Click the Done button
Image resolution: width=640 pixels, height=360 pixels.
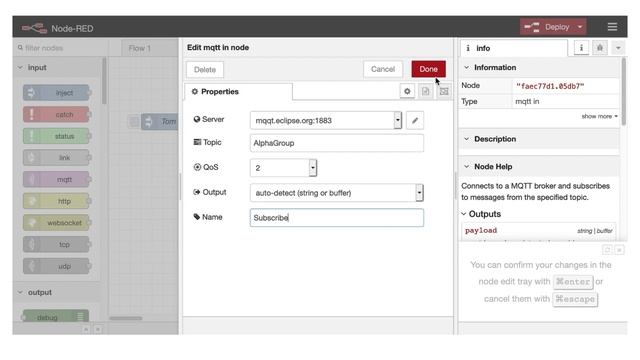(428, 69)
